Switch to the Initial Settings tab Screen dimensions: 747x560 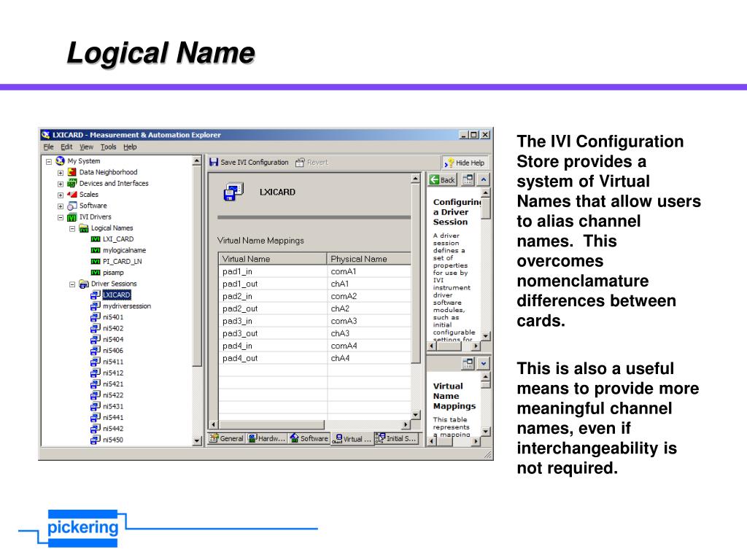pos(396,438)
